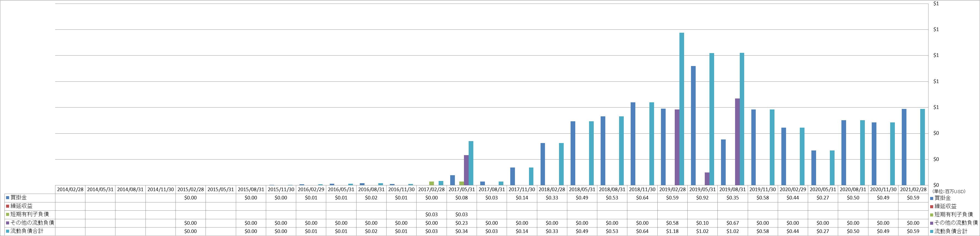
Task: Select the 2018/11/30 date column header
Action: point(642,190)
